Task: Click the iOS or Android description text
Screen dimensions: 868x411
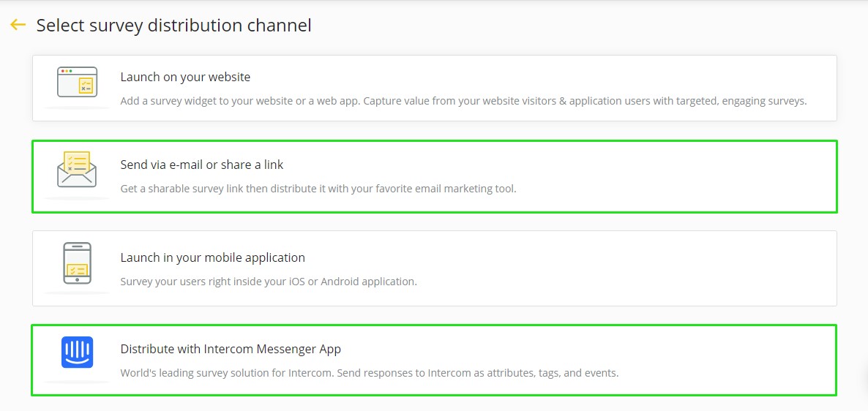Action: pyautogui.click(x=269, y=282)
